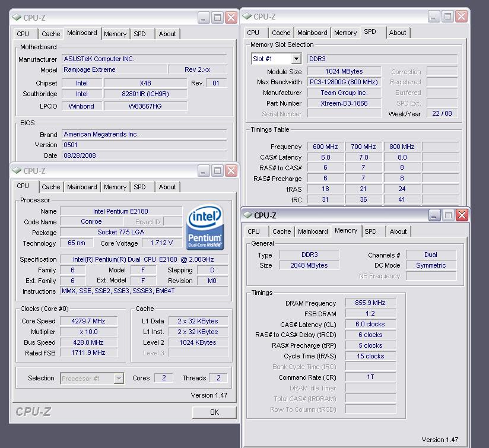Click the FSB:DRAM ratio value 1:2

[x=370, y=314]
